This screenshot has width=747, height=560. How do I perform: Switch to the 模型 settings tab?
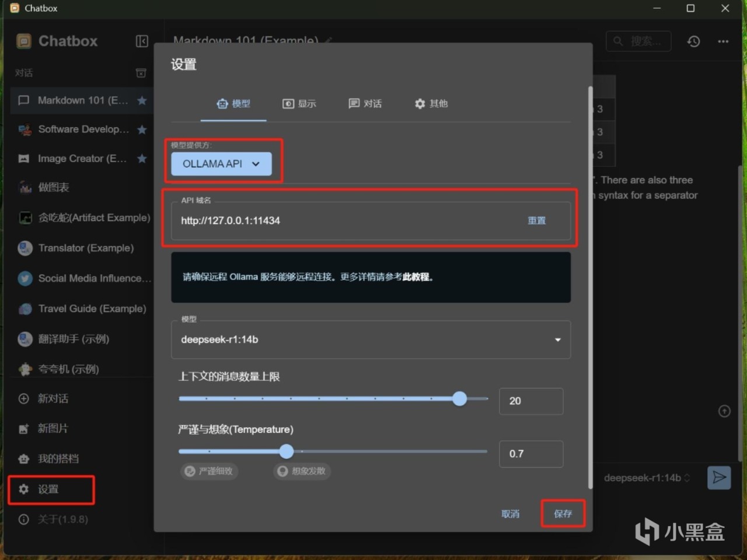coord(233,103)
